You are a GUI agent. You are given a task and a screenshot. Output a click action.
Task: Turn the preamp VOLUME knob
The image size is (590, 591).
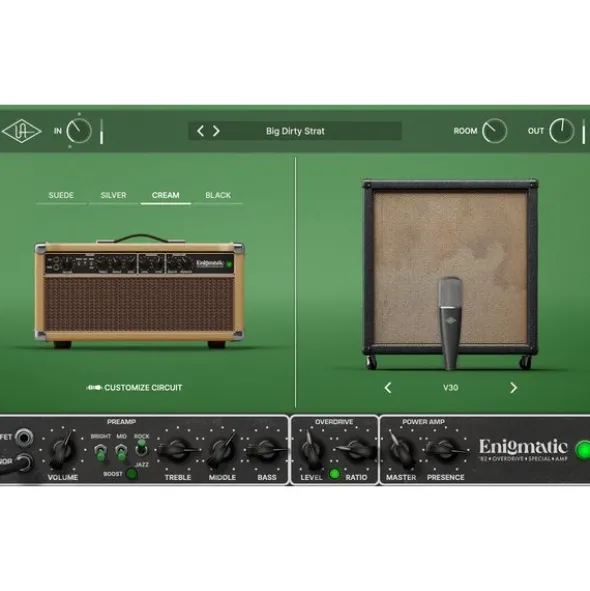tap(63, 450)
